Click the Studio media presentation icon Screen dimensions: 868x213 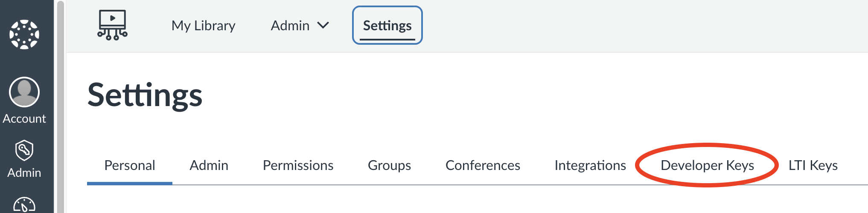(x=112, y=25)
